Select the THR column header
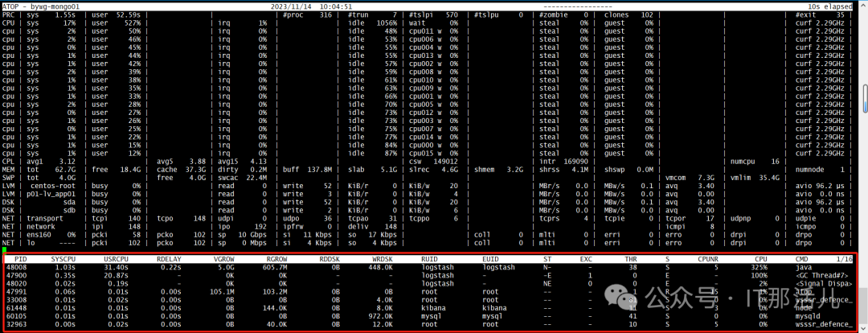868x333 pixels. (631, 259)
